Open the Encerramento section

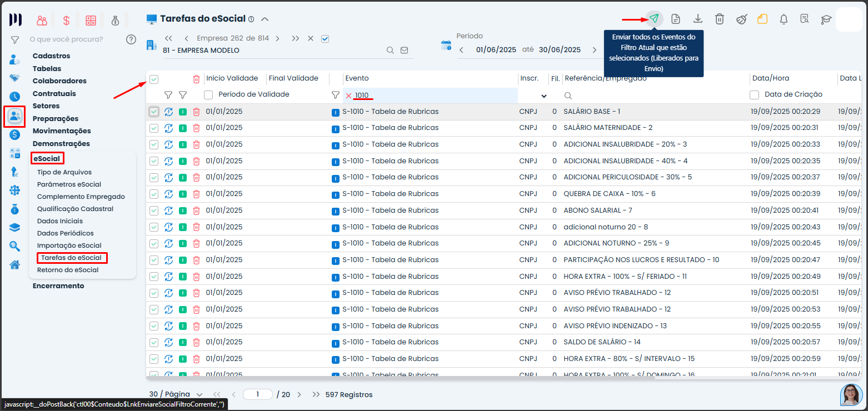coord(58,285)
